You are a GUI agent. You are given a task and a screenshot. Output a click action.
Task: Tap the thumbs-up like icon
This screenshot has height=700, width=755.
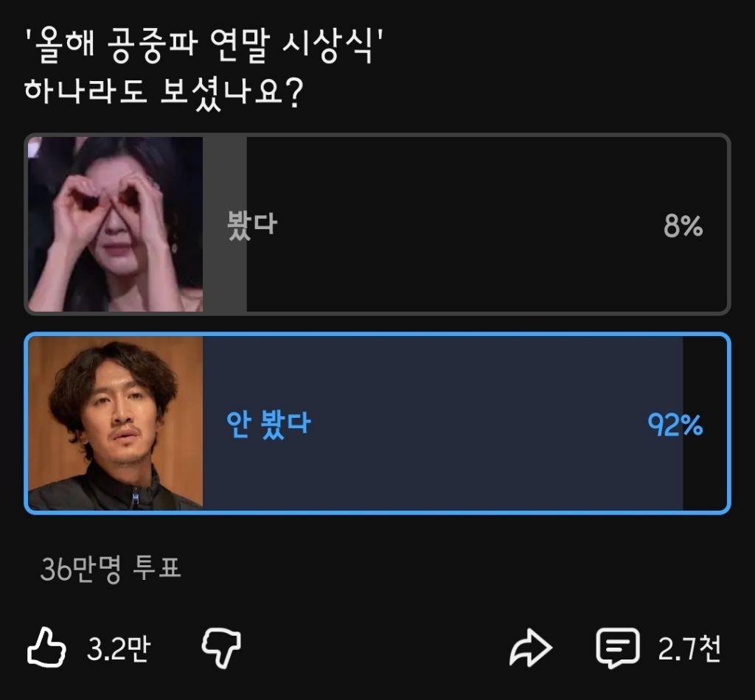pos(46,648)
